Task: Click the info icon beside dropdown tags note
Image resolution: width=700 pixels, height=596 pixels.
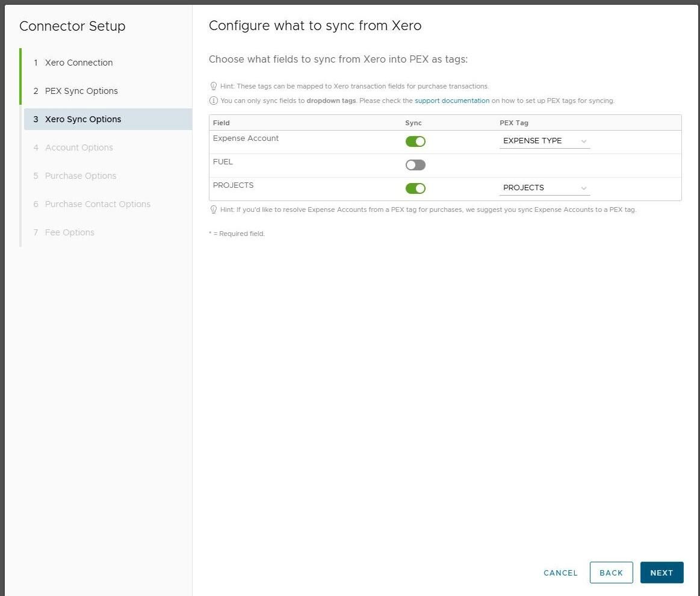Action: (213, 101)
